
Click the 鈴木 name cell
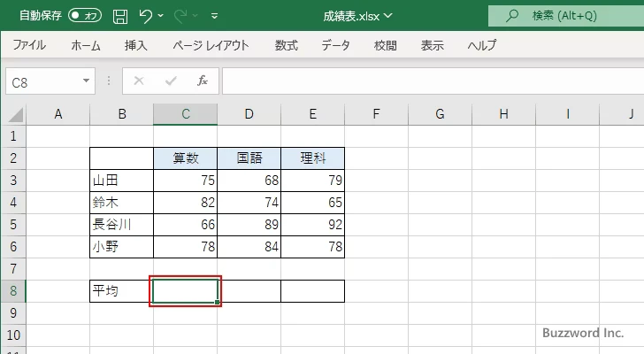coord(121,203)
